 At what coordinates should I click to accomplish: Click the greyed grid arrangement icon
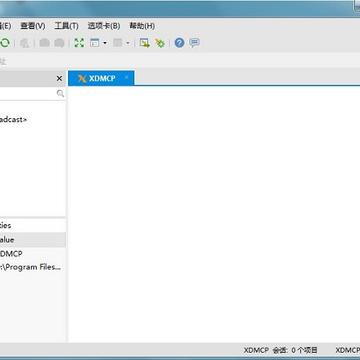tap(117, 43)
